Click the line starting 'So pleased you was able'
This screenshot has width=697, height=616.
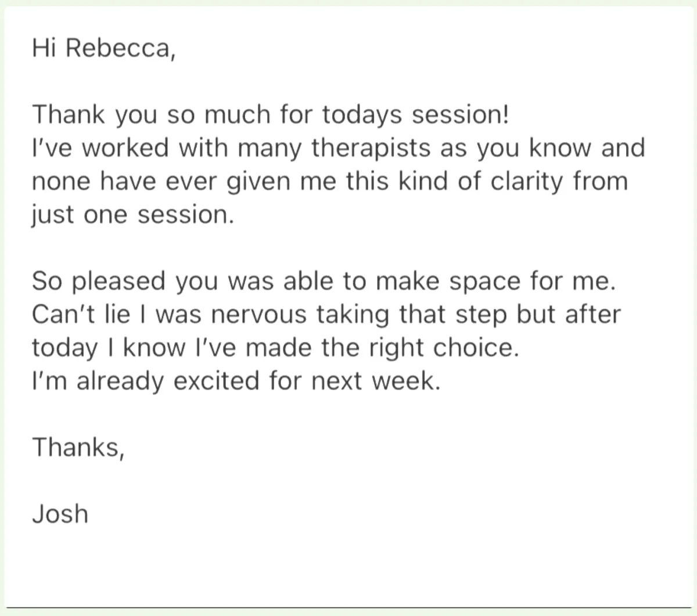(323, 282)
